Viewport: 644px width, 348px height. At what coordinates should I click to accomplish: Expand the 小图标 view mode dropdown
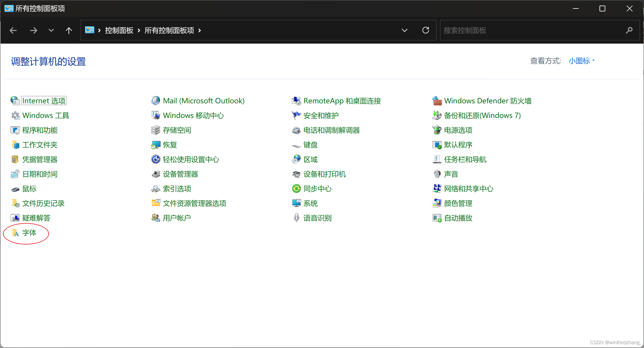click(582, 61)
